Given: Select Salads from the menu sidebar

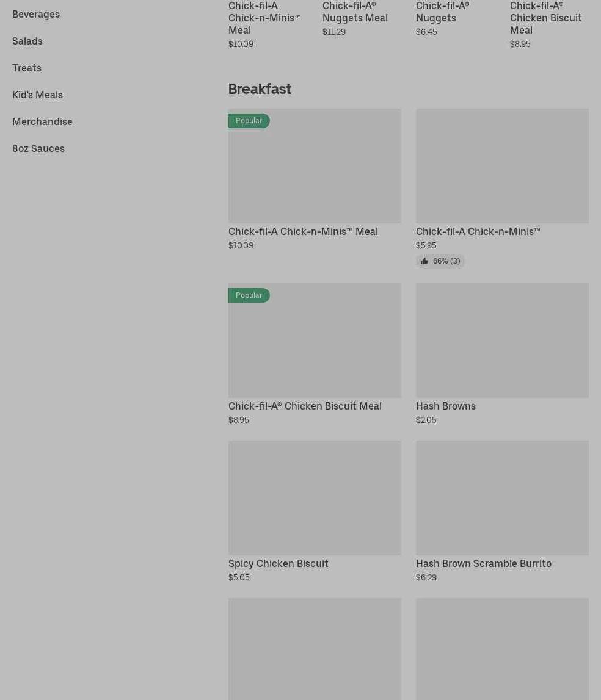Looking at the screenshot, I should pyautogui.click(x=27, y=41).
